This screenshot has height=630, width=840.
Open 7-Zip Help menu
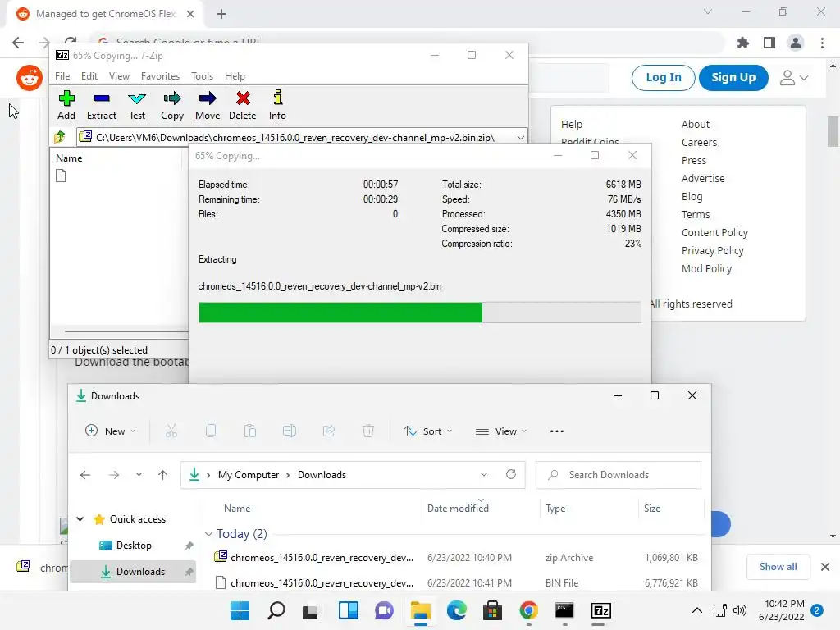point(235,76)
